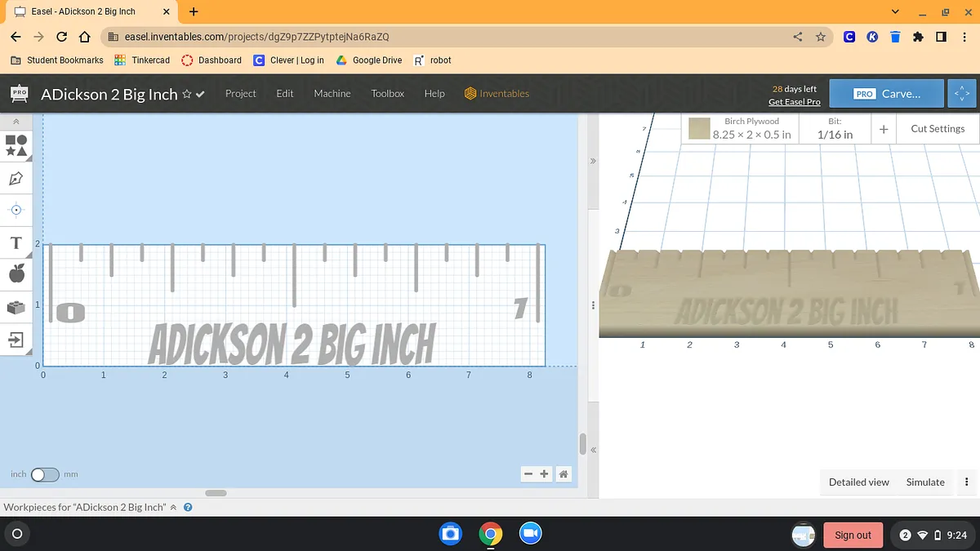Open the Tinkercad bookmark
This screenshot has height=551, width=980.
pyautogui.click(x=142, y=60)
